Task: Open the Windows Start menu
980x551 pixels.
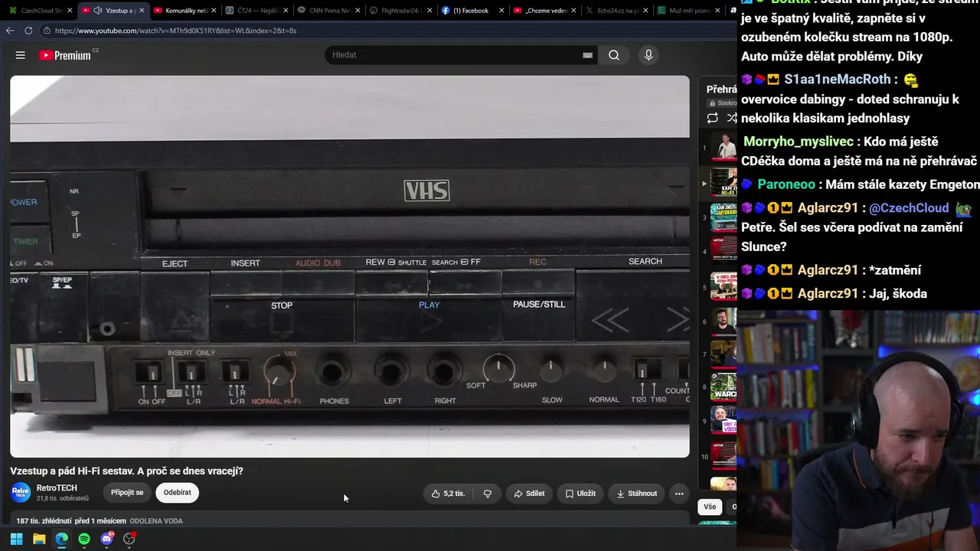Action: tap(16, 539)
